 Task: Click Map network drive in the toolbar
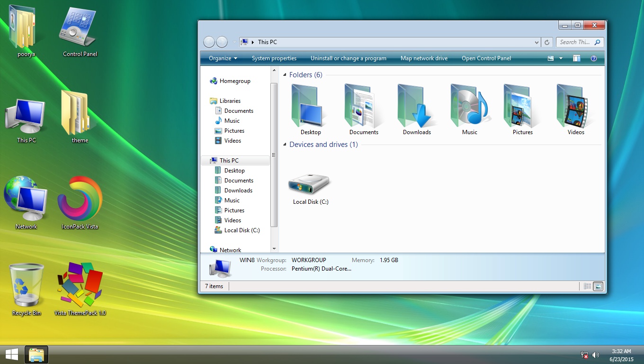[x=424, y=58]
